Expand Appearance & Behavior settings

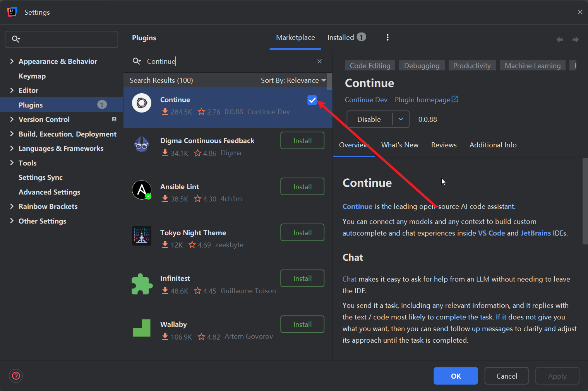click(12, 61)
